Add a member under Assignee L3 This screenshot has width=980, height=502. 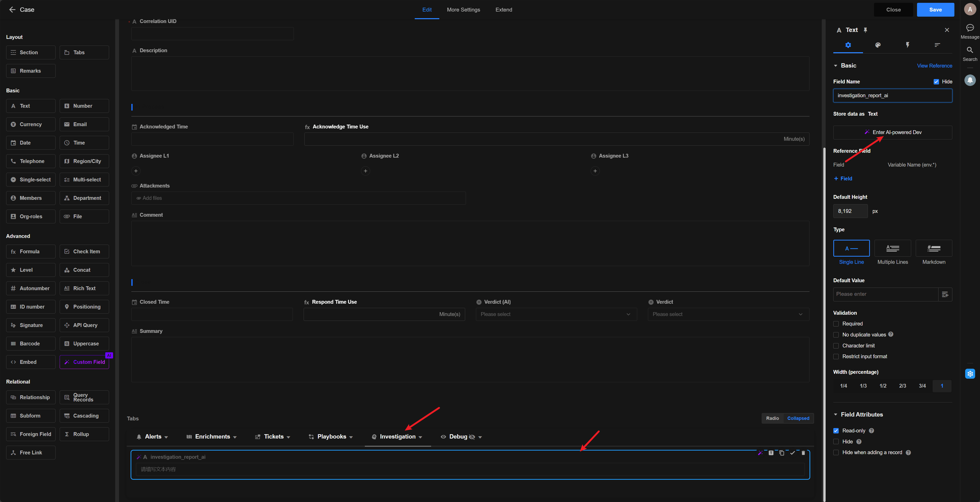[595, 171]
